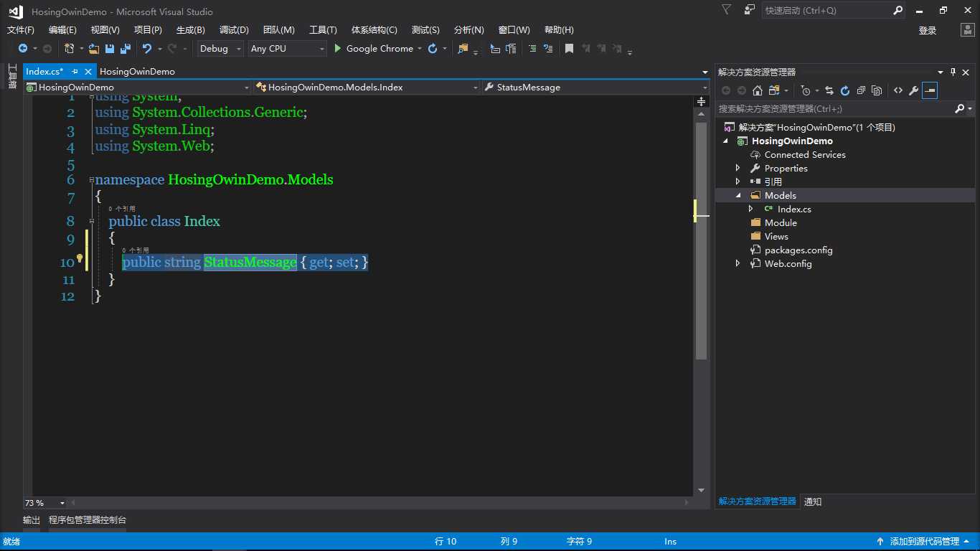Select packages.config in Solution Explorer

798,250
